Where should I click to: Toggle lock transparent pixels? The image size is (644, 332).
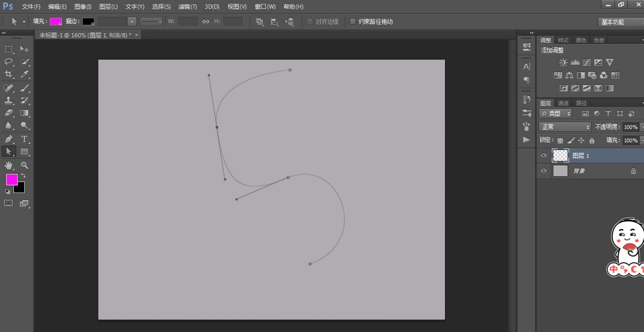pyautogui.click(x=560, y=140)
